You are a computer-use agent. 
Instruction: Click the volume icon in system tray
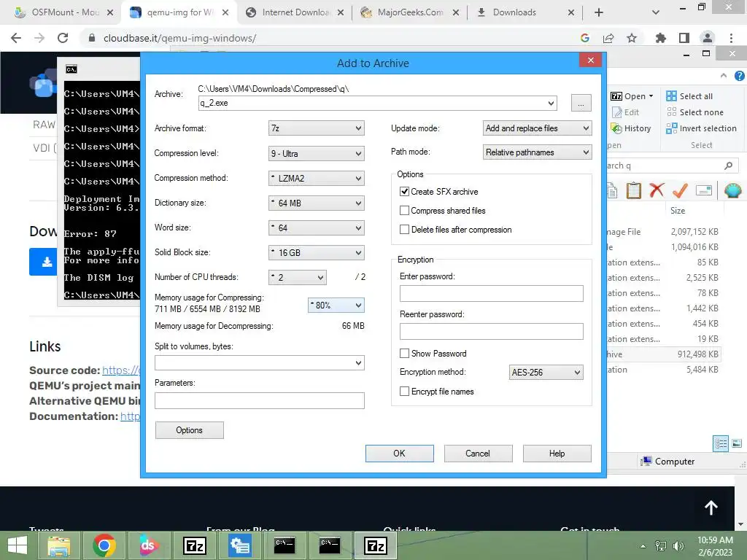click(x=678, y=545)
